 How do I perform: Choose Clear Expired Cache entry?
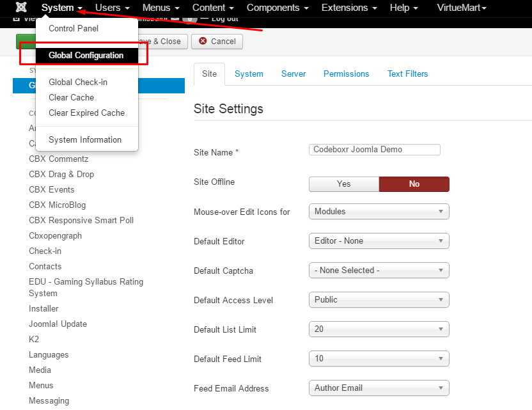87,113
